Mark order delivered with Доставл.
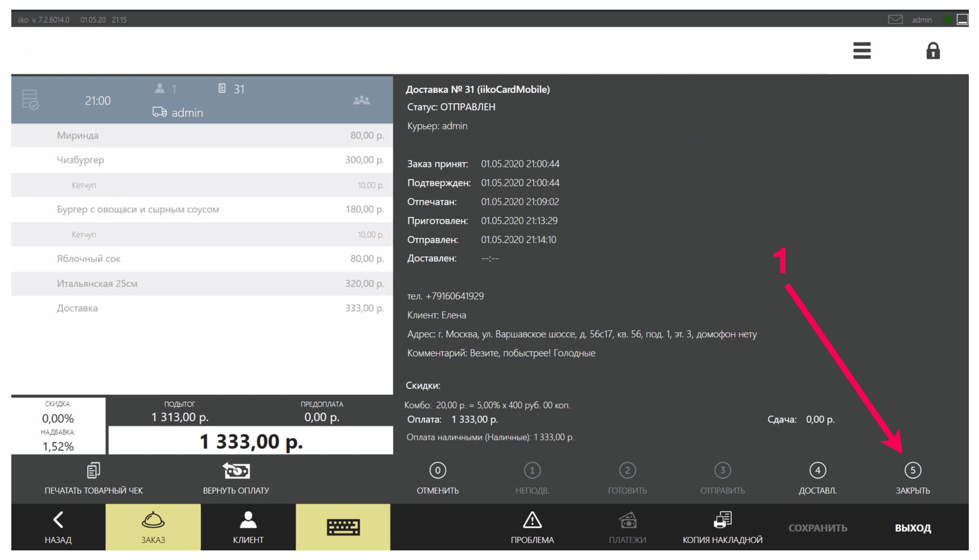The image size is (979, 560). [817, 479]
